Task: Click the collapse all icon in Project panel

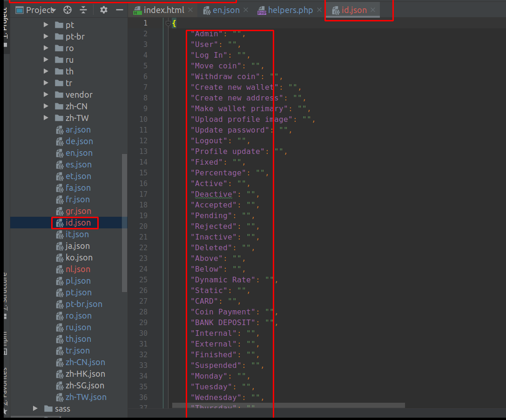Action: [83, 10]
